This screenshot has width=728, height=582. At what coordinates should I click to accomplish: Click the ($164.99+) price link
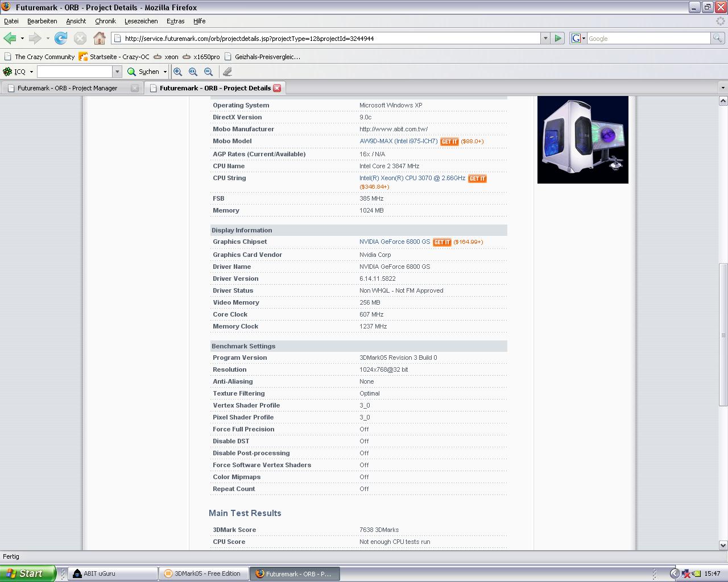(468, 242)
